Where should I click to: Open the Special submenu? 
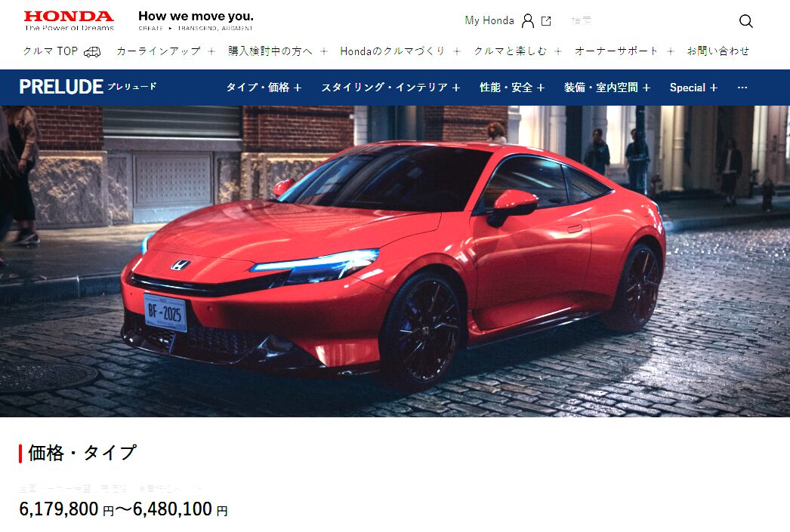point(694,88)
